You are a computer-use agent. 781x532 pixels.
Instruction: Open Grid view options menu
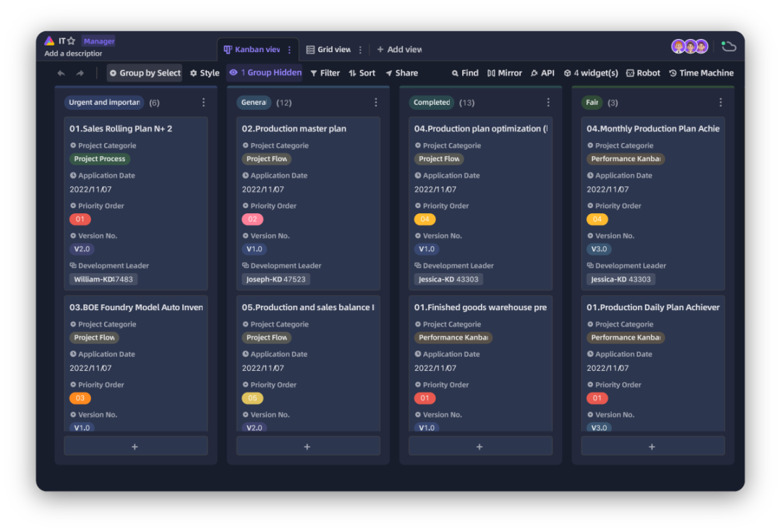coord(360,50)
